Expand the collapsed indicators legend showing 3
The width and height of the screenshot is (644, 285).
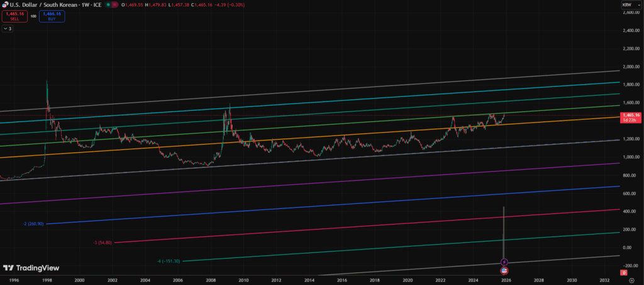[x=7, y=29]
